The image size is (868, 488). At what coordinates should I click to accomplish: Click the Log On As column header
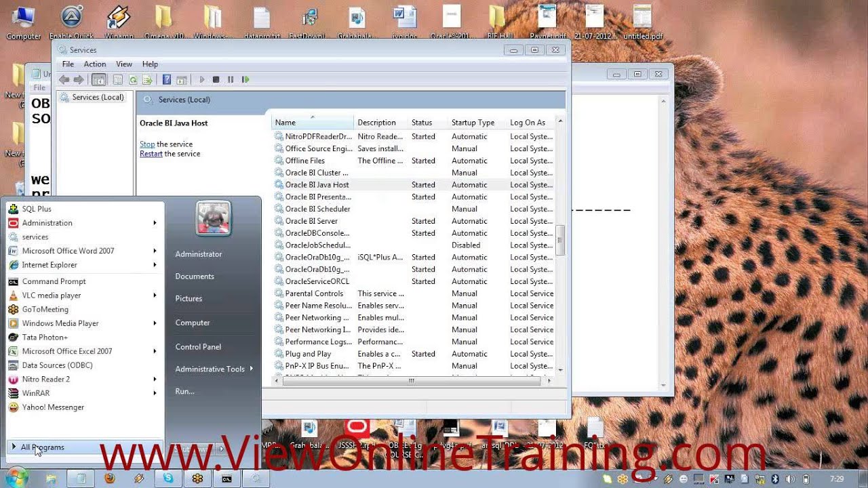(530, 123)
